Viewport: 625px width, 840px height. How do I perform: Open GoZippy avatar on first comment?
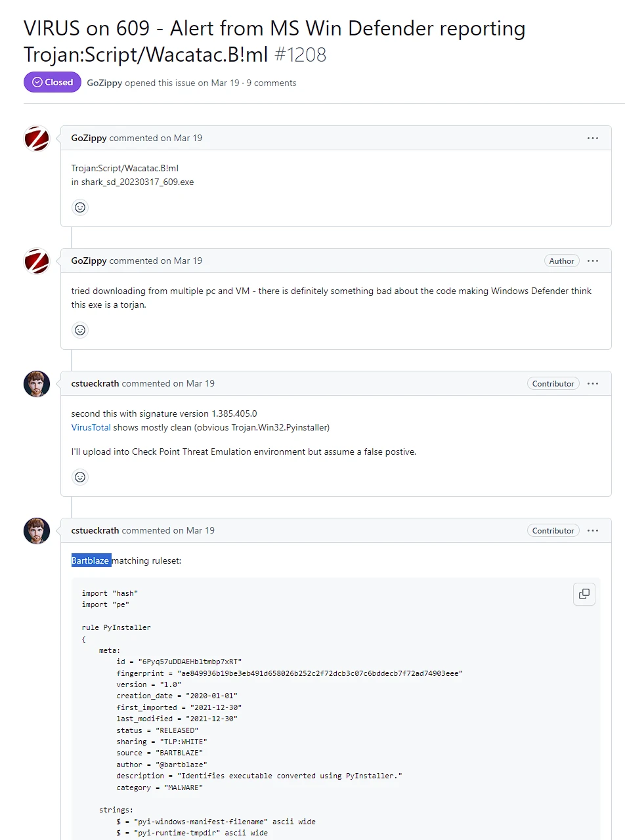click(x=37, y=138)
